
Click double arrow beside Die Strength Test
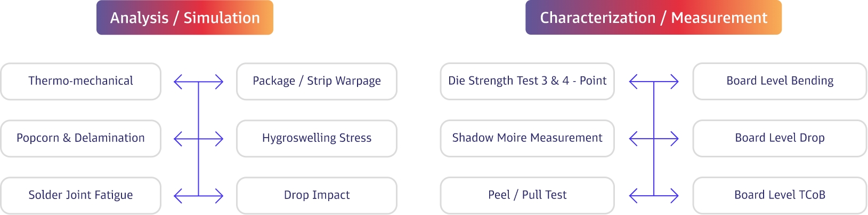(x=654, y=82)
